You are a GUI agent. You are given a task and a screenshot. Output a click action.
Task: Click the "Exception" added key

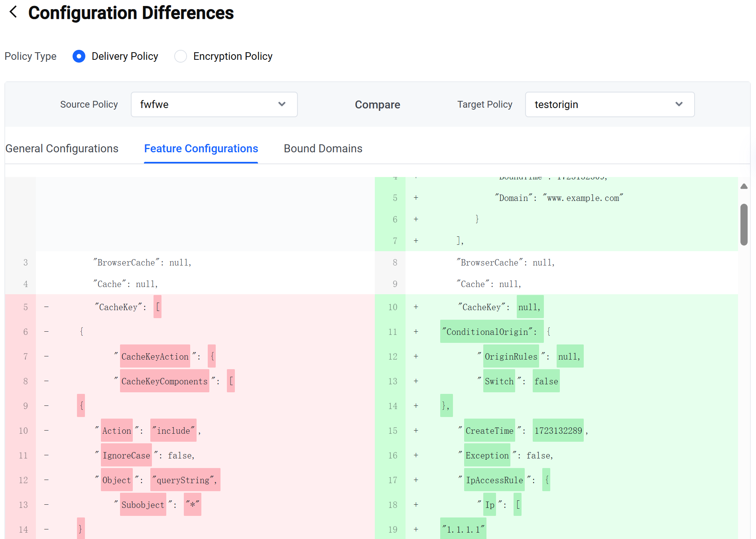coord(487,455)
